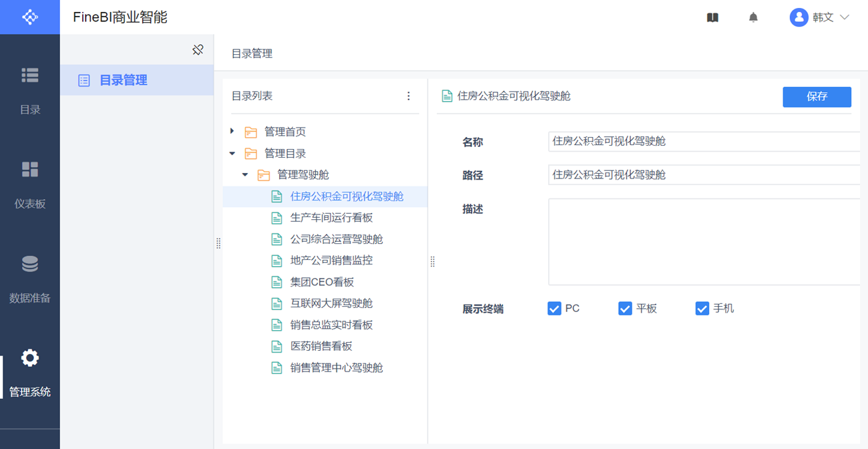Toggle the 平板 tablet checkbox

(x=625, y=309)
